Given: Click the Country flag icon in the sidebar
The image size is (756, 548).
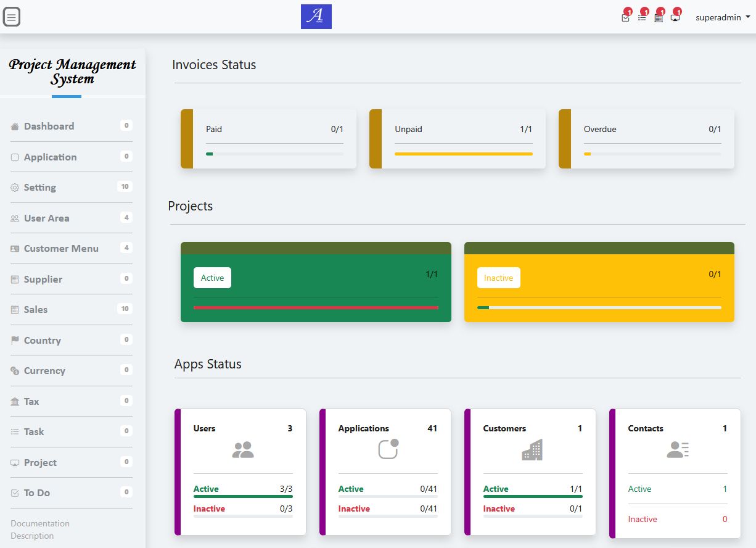Looking at the screenshot, I should [x=15, y=341].
